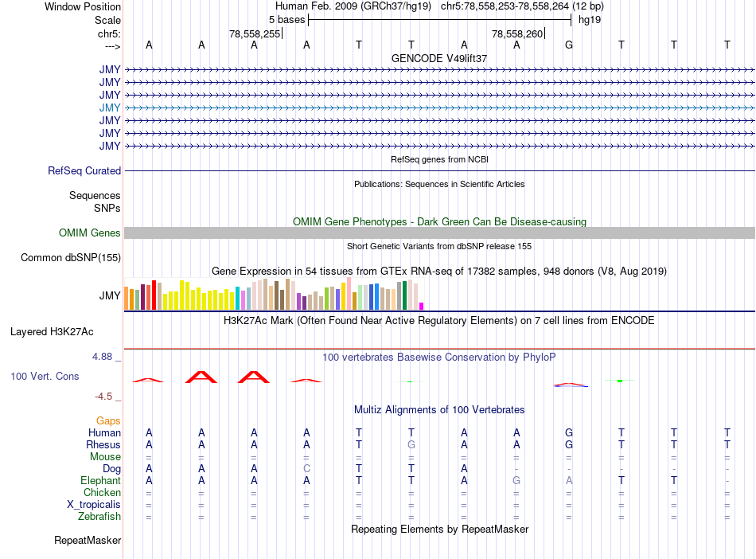Click the 'Window Position' track label
Screen dimensions: 756x559
(x=83, y=6)
